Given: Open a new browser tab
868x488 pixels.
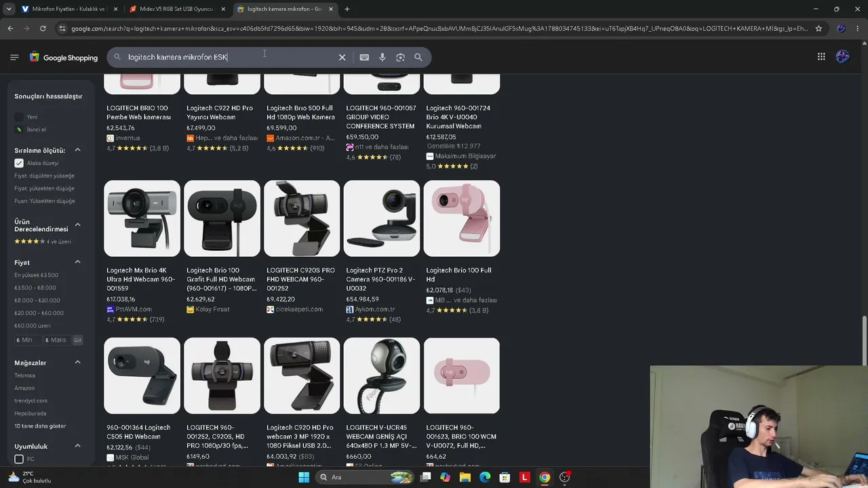Looking at the screenshot, I should tap(347, 9).
